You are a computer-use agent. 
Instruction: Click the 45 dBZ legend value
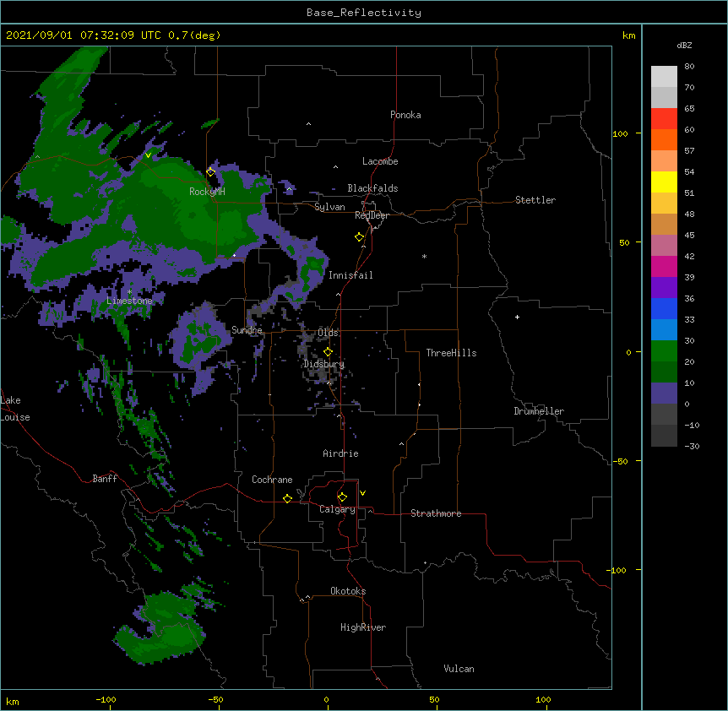[689, 235]
